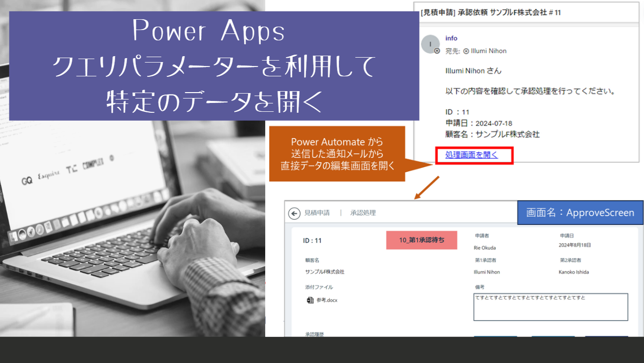The height and width of the screenshot is (363, 644).
Task: Click the 画面名：ApproveScreen label
Action: coord(580,212)
